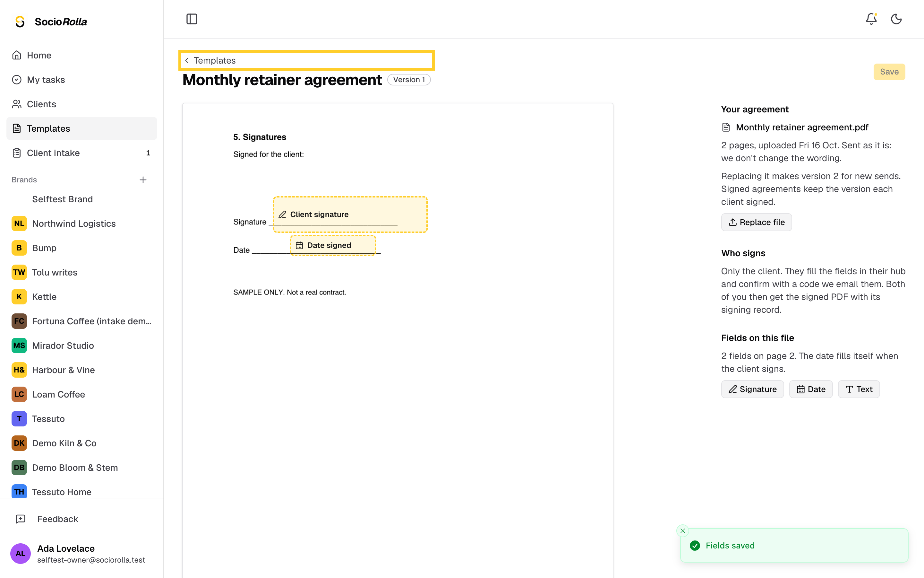This screenshot has height=578, width=924.
Task: Click the Brands section label
Action: (x=24, y=180)
